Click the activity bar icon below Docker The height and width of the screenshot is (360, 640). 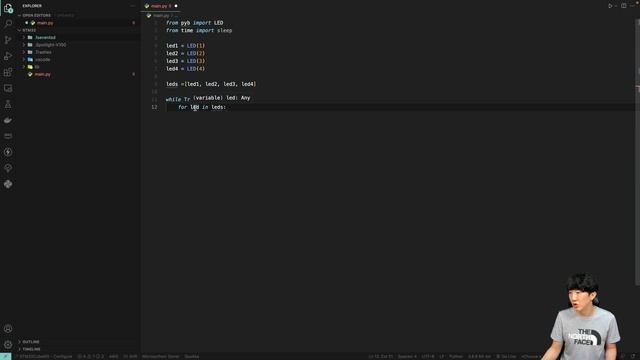coord(8,136)
